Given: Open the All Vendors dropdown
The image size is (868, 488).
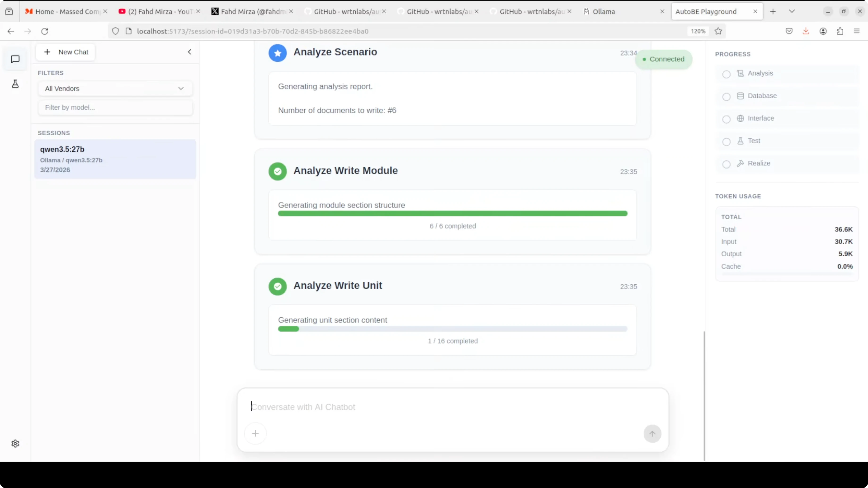Looking at the screenshot, I should [x=115, y=89].
